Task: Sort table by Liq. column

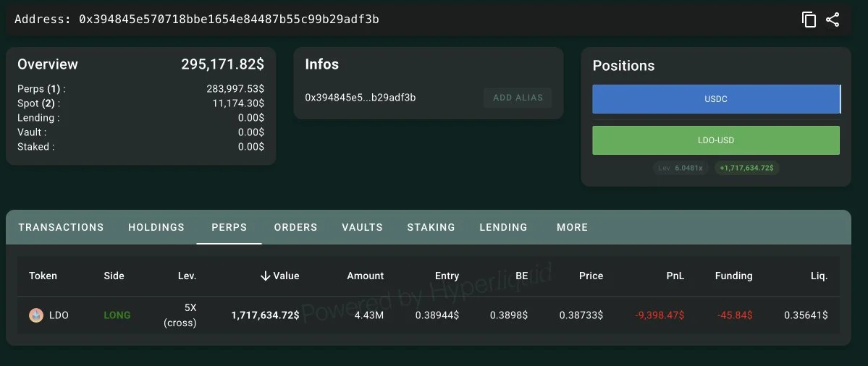Action: [x=819, y=276]
